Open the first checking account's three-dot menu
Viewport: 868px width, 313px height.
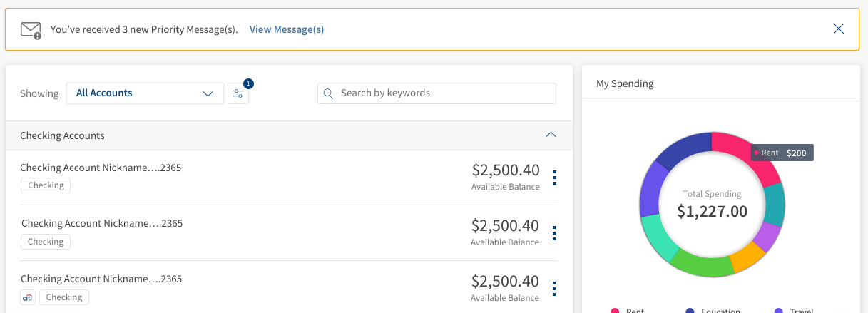555,177
